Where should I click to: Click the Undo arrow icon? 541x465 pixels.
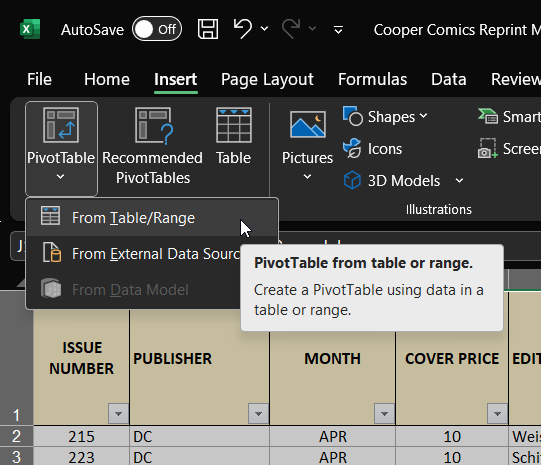pos(243,28)
